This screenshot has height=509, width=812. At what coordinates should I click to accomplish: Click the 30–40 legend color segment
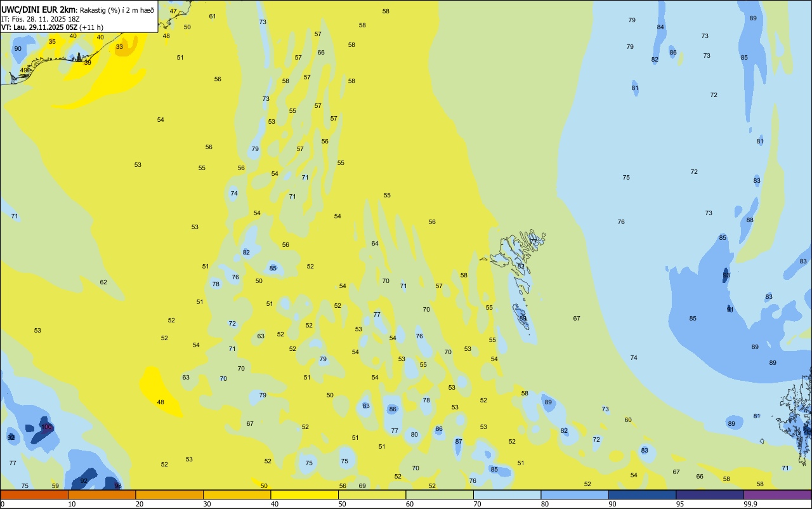[x=237, y=494]
